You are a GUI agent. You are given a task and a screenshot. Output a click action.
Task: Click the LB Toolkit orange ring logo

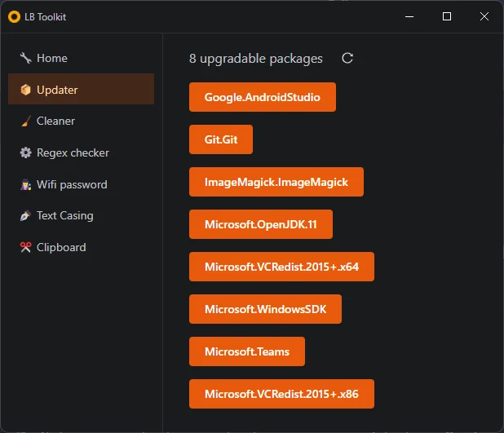click(x=14, y=16)
